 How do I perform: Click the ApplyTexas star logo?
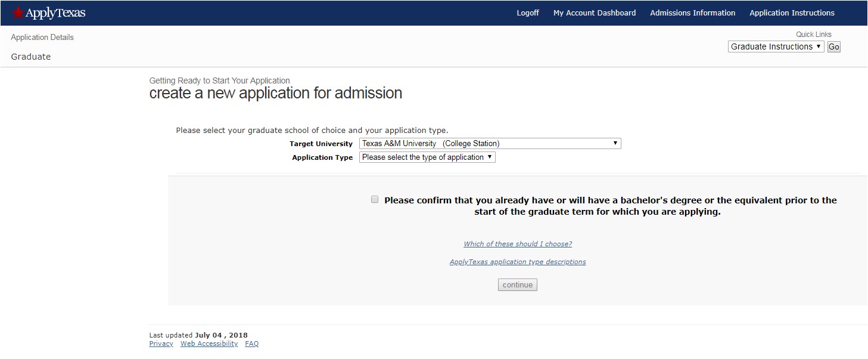pyautogui.click(x=17, y=13)
